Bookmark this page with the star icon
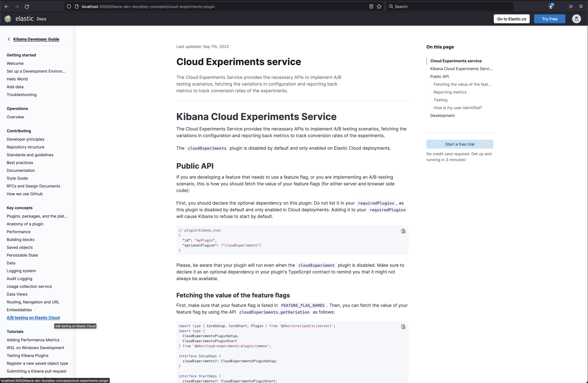Image resolution: width=588 pixels, height=383 pixels. [379, 7]
